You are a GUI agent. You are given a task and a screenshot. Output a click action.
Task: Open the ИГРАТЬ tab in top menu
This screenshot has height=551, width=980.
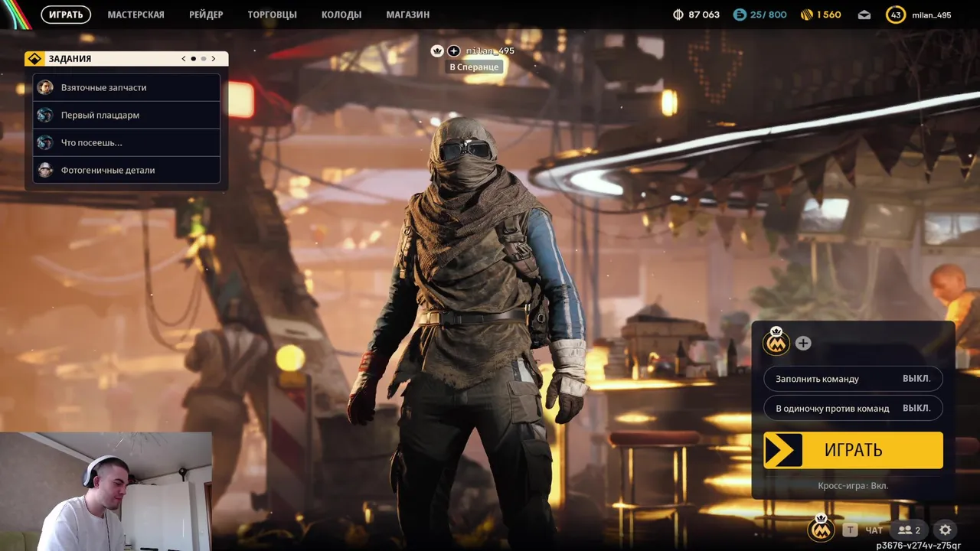coord(66,15)
